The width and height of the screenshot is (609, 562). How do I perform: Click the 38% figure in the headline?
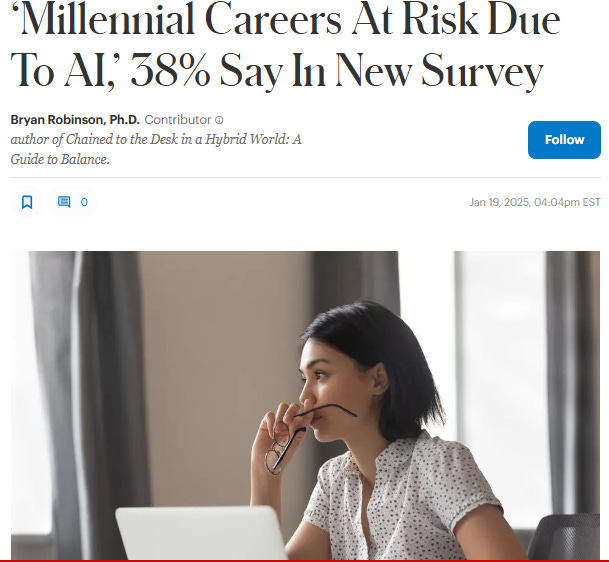[x=170, y=70]
